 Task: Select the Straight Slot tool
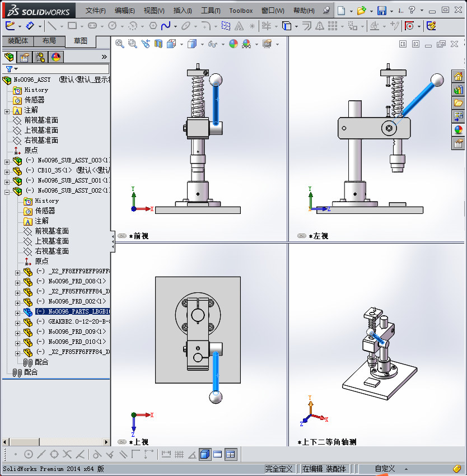pos(92,26)
